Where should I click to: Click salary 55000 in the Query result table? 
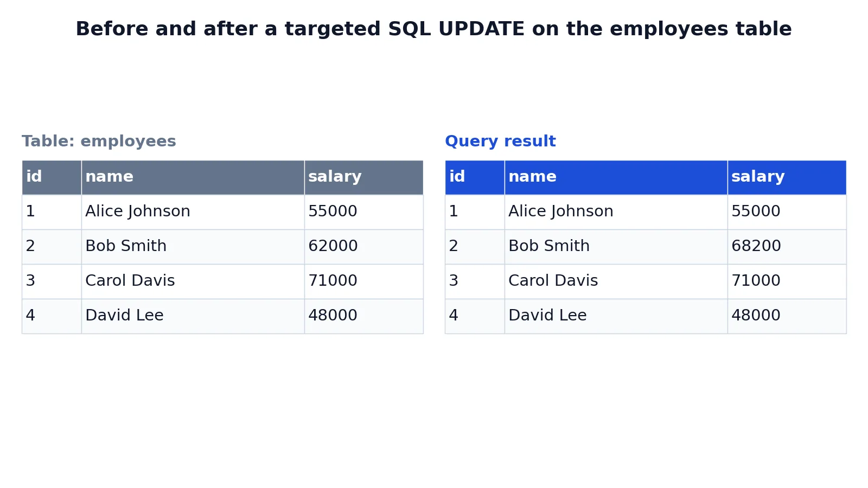(787, 212)
